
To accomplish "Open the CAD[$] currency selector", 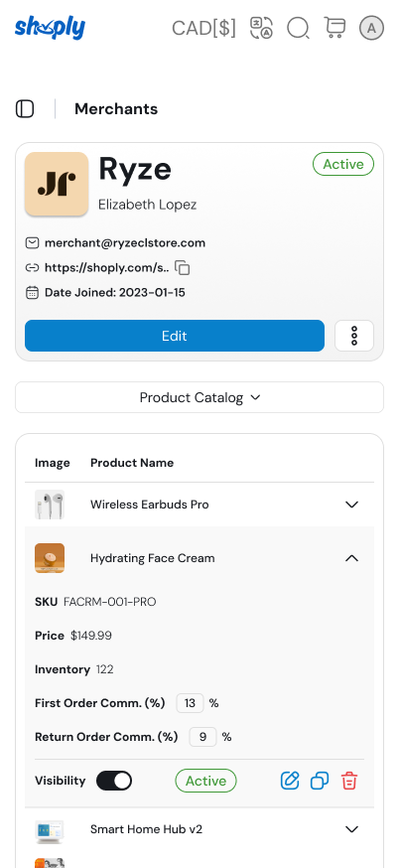I will pyautogui.click(x=203, y=28).
